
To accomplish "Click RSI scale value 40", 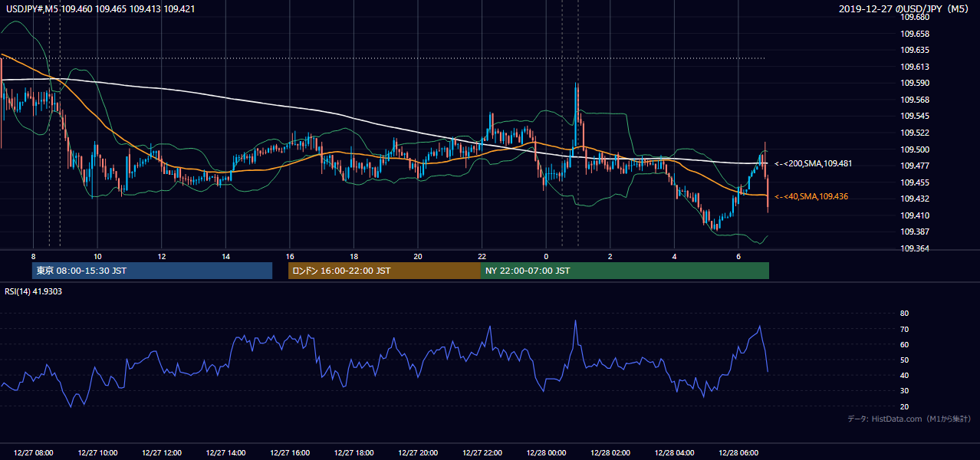I will click(x=904, y=375).
